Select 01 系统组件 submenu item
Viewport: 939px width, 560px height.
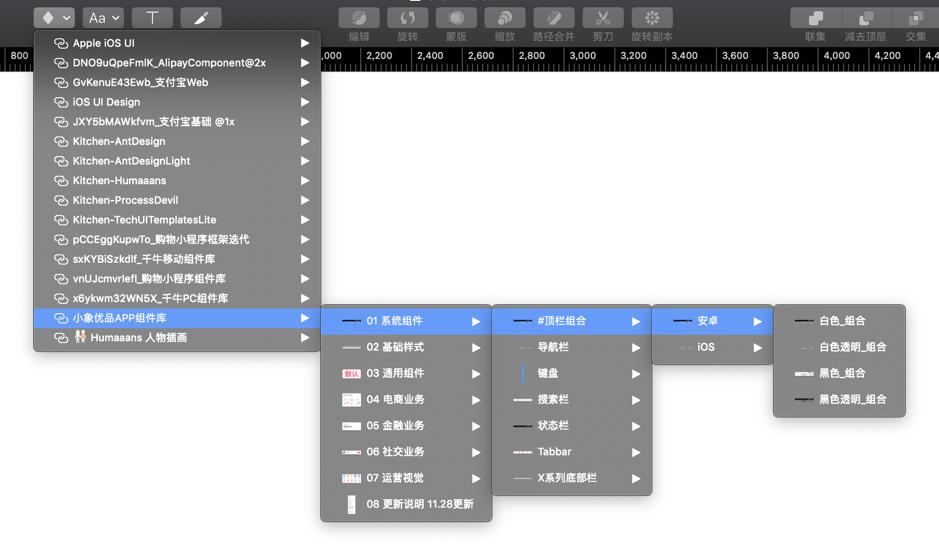406,321
